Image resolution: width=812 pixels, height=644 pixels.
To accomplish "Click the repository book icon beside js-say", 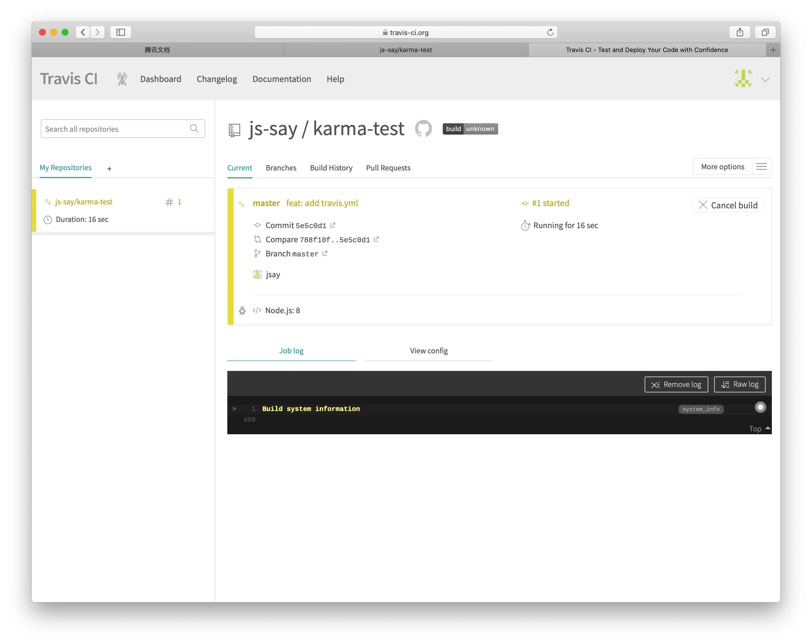I will 234,130.
